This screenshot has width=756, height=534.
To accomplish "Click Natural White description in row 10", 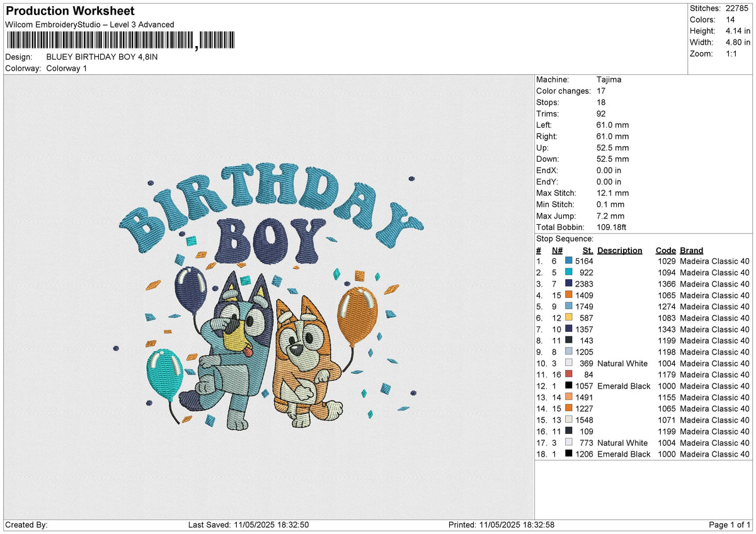I will coord(622,363).
